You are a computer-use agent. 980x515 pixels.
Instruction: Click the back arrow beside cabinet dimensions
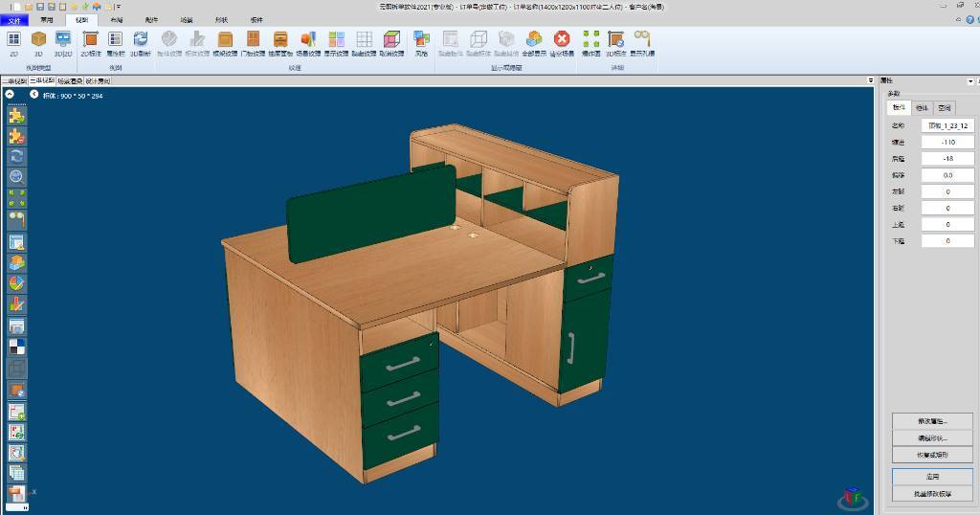[x=34, y=95]
